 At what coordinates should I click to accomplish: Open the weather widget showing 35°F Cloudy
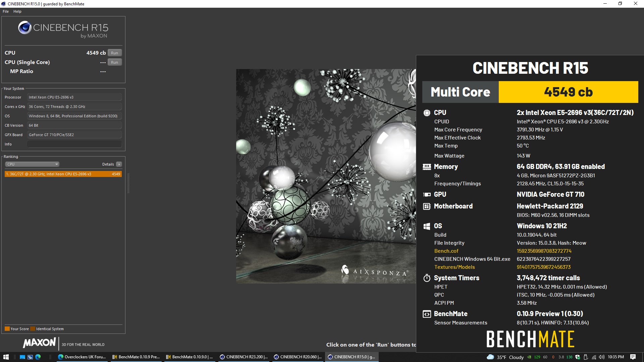(x=505, y=357)
